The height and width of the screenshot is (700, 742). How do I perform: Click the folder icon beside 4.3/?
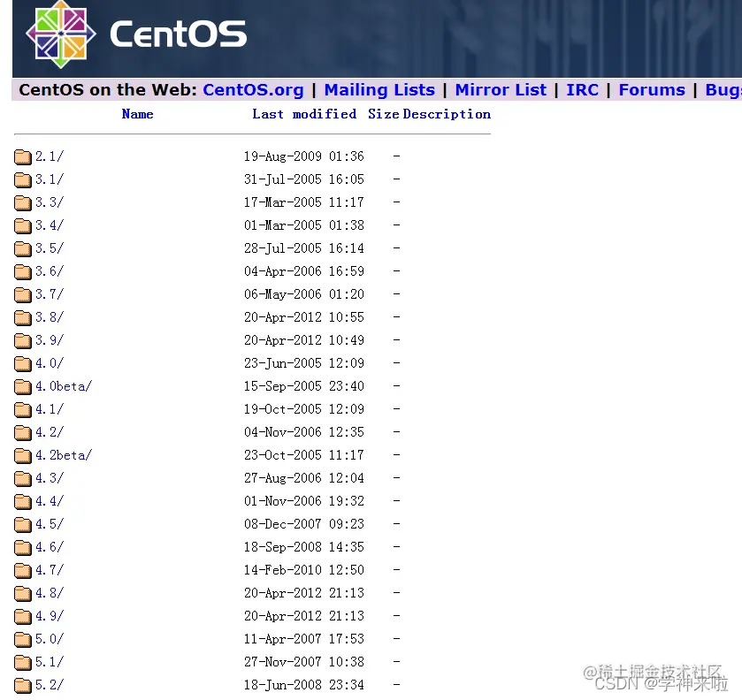tap(23, 479)
